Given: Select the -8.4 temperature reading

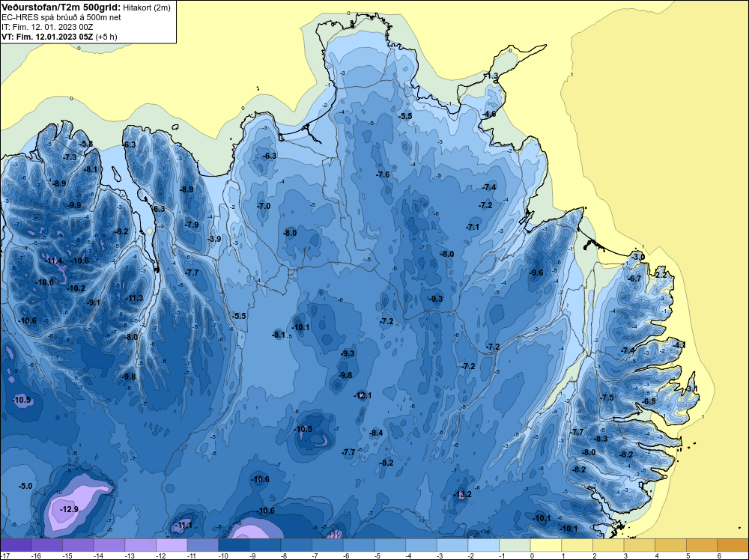Looking at the screenshot, I should (x=377, y=433).
